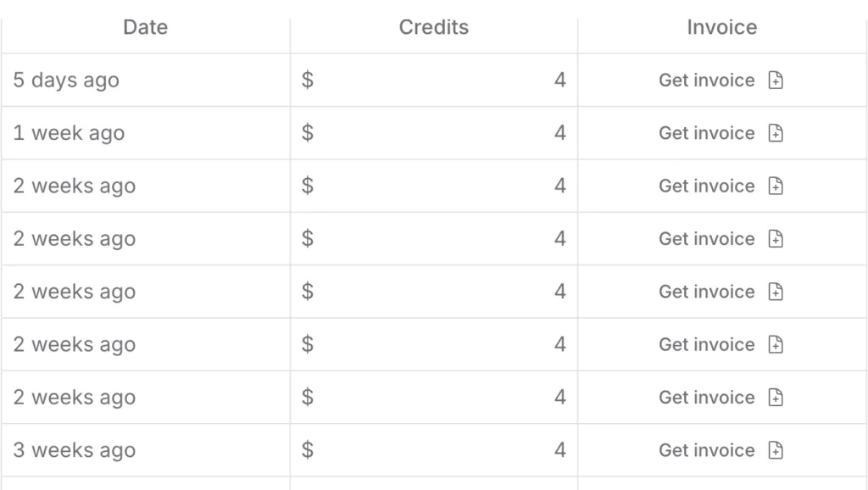Select the "1 week ago" date cell
868x490 pixels.
69,133
